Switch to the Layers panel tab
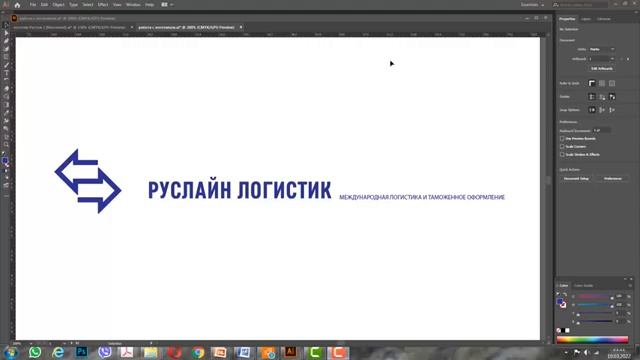 (x=586, y=19)
